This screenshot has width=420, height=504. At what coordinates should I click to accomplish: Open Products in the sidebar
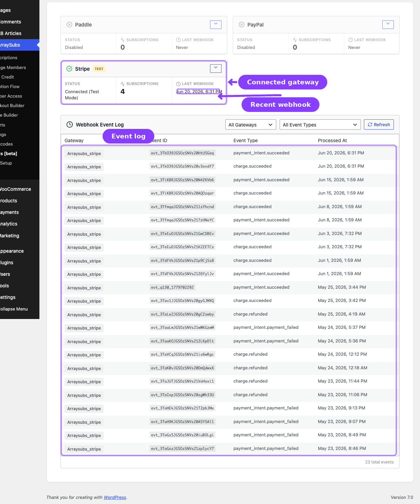coord(9,201)
